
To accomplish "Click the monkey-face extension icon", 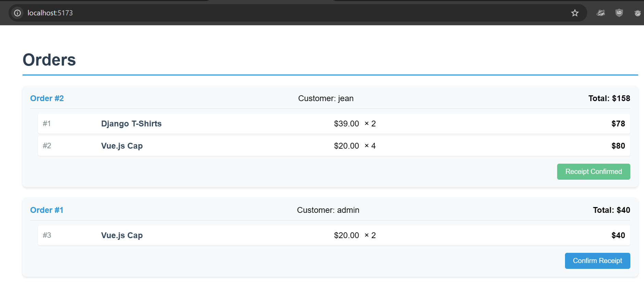I will [637, 13].
